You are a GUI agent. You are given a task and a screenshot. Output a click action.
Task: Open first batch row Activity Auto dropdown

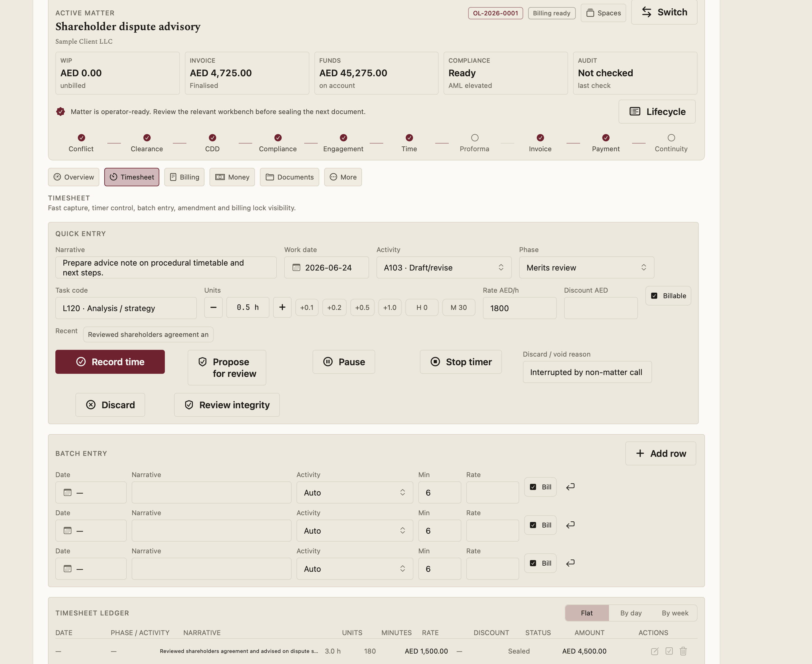(x=355, y=493)
